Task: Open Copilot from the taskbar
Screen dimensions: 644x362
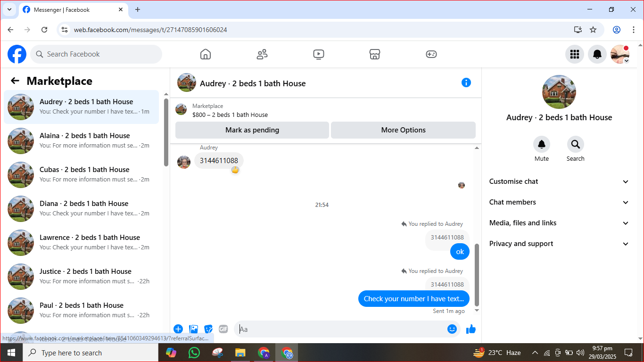Action: 171,353
